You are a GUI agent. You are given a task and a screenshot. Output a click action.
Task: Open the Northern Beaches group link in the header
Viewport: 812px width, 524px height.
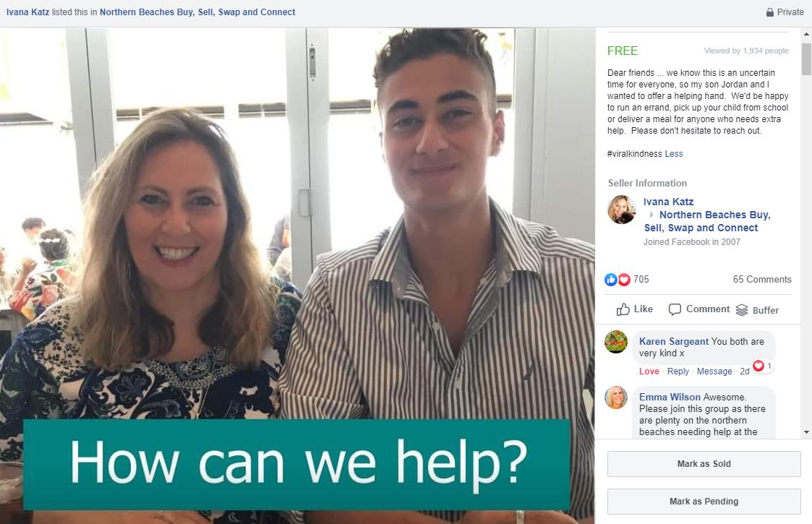tap(197, 12)
